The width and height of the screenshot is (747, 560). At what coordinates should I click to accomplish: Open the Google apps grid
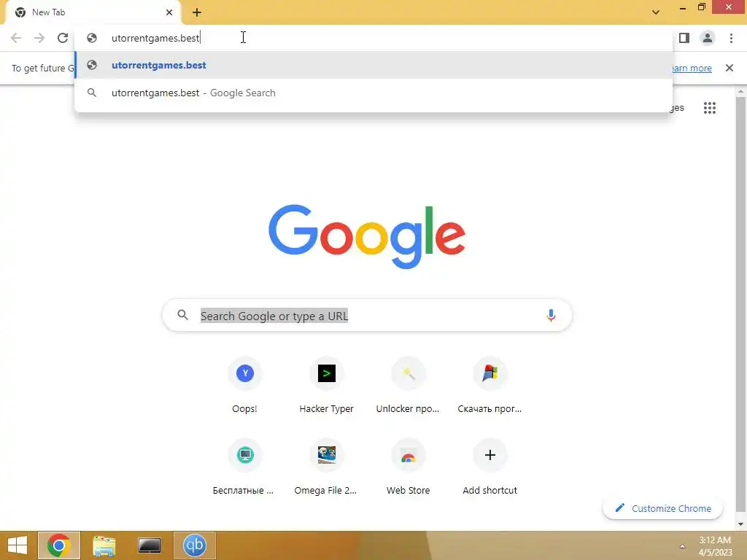pyautogui.click(x=709, y=108)
